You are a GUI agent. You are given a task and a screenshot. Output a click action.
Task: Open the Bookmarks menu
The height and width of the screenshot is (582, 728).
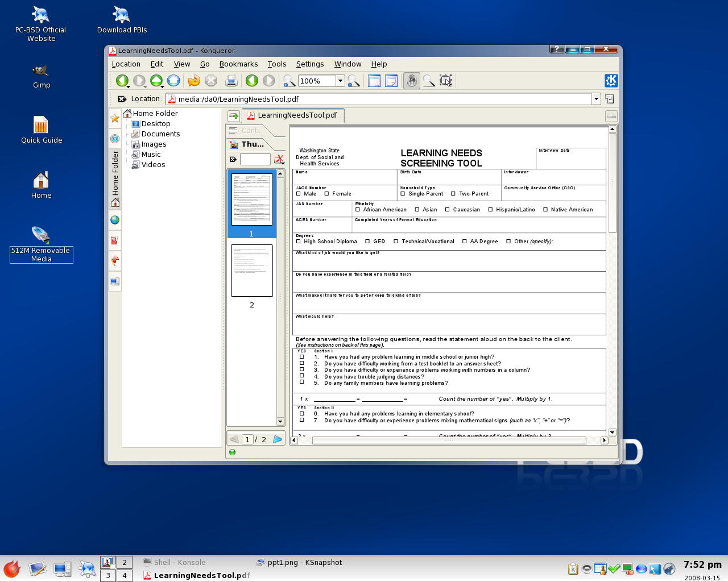(x=239, y=64)
